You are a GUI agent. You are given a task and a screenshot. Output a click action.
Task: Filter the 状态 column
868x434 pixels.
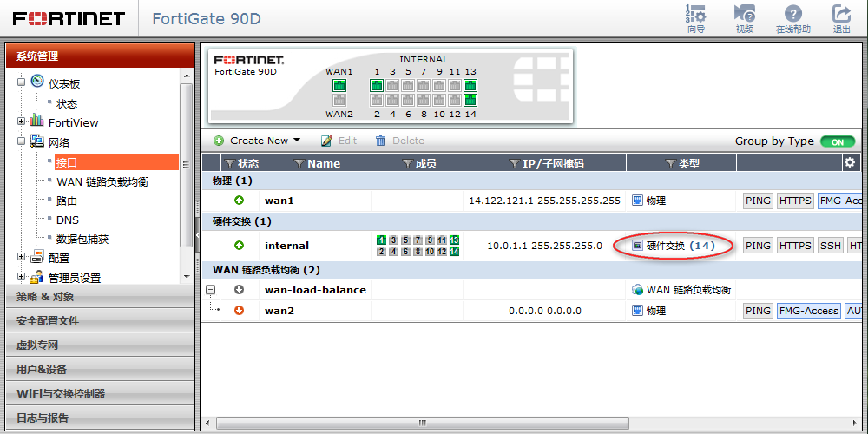(x=230, y=163)
